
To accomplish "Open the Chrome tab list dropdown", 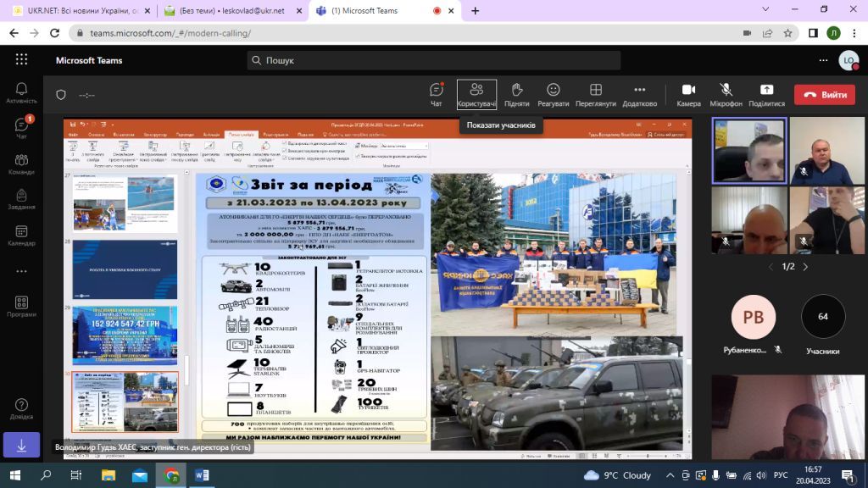I will pyautogui.click(x=765, y=9).
